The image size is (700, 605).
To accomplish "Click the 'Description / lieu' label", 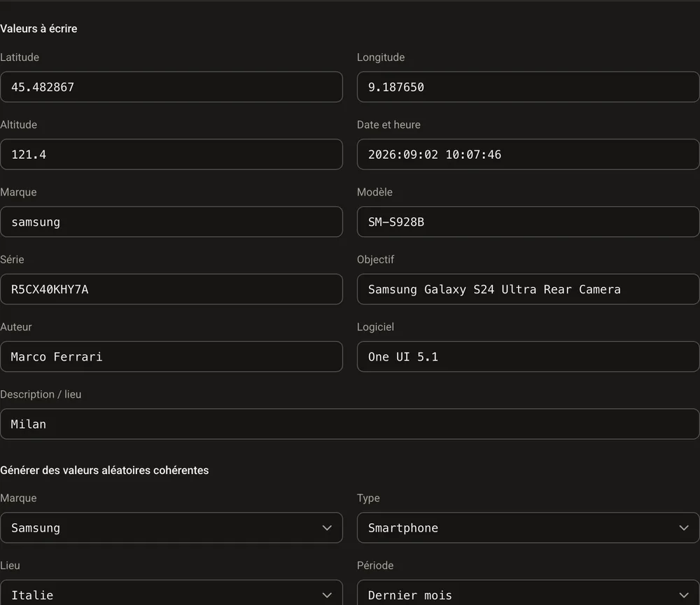I will (41, 394).
